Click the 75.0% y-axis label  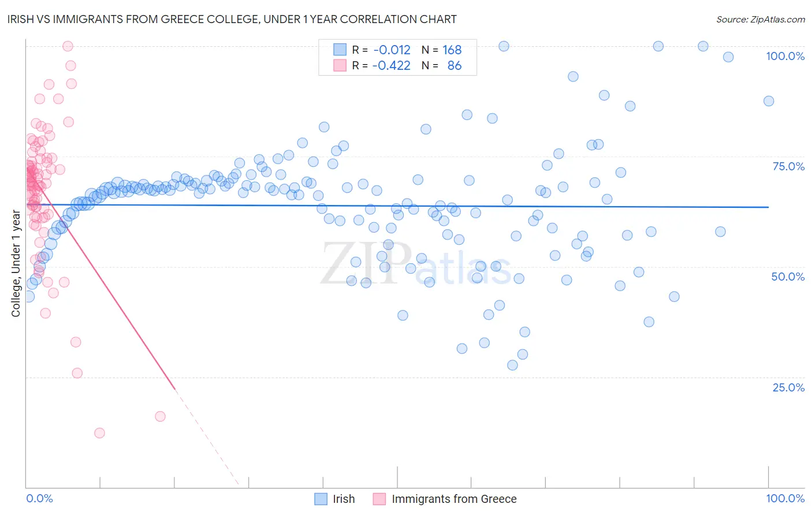click(x=788, y=166)
